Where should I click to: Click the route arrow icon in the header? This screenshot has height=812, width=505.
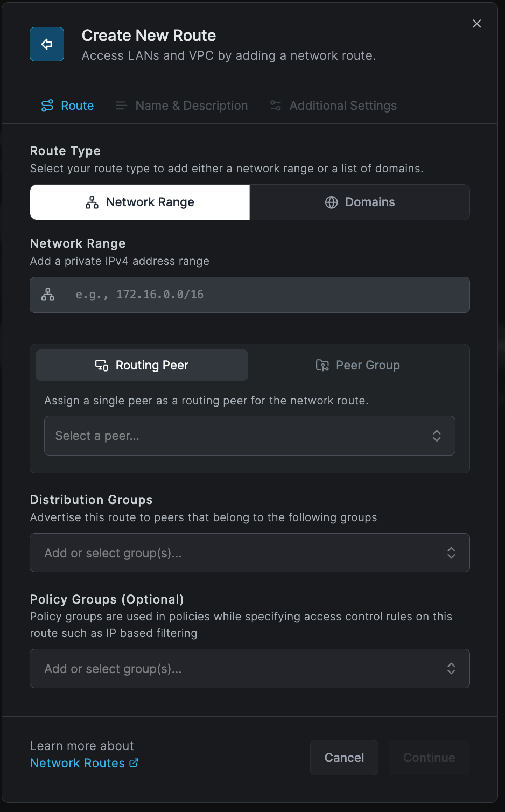click(x=47, y=44)
